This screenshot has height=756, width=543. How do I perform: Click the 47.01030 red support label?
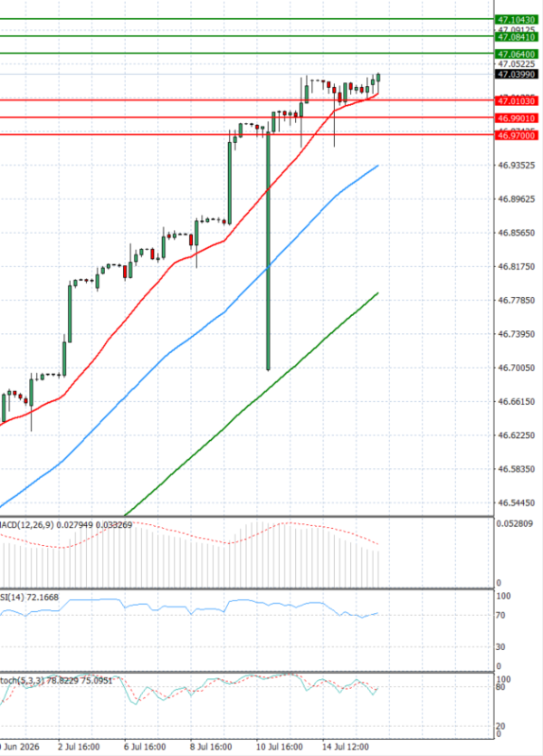[x=516, y=100]
